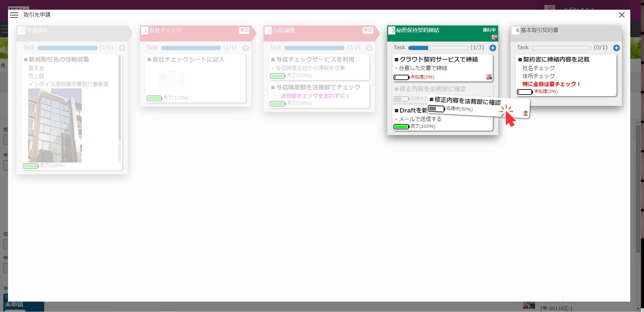Open the building photo in 新規取引先の情報収集 card
Viewport: 644px width, 312px height.
(55, 125)
